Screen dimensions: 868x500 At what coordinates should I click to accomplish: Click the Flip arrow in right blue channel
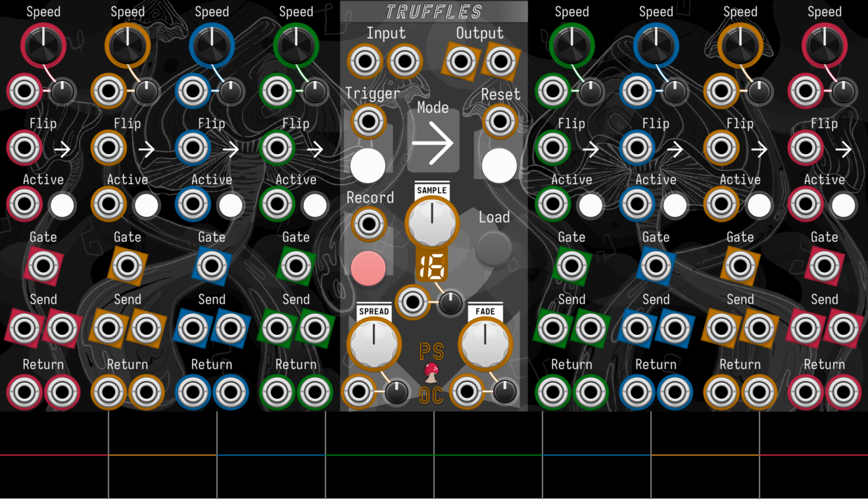coord(675,150)
